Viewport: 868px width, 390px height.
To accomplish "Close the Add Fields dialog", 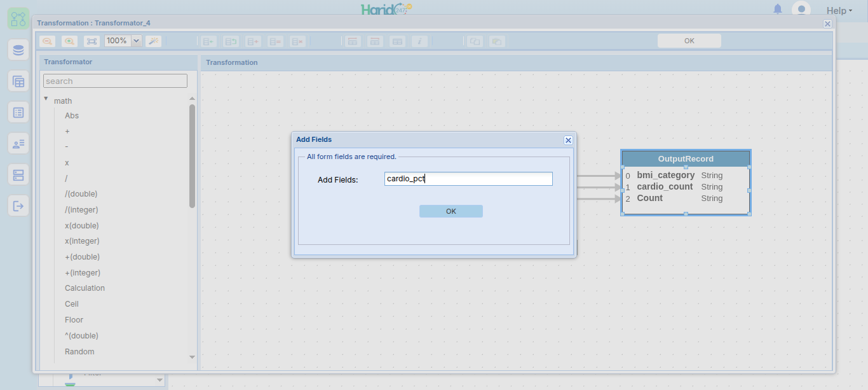I will click(x=568, y=140).
